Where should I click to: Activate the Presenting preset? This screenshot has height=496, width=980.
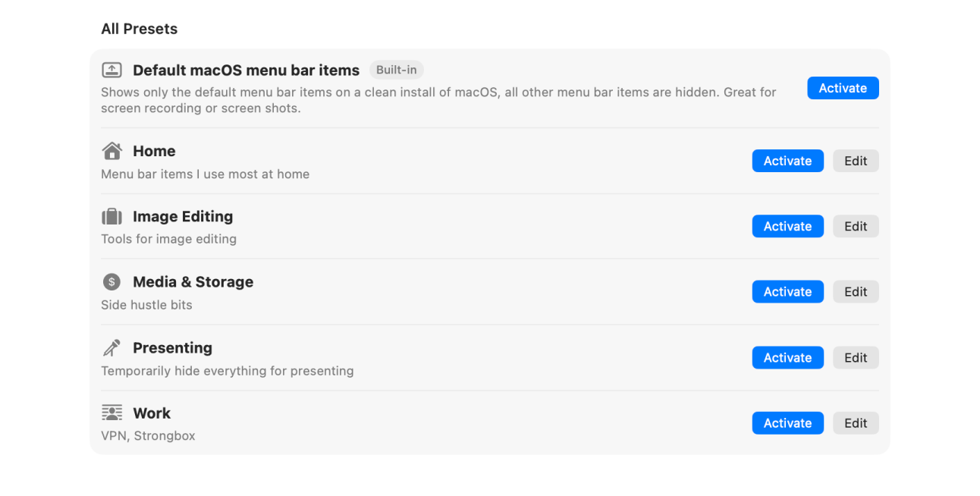787,358
